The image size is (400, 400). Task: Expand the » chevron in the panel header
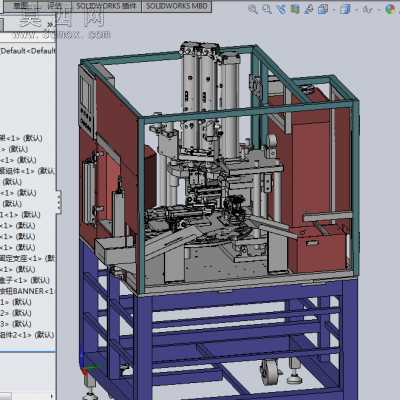click(50, 24)
